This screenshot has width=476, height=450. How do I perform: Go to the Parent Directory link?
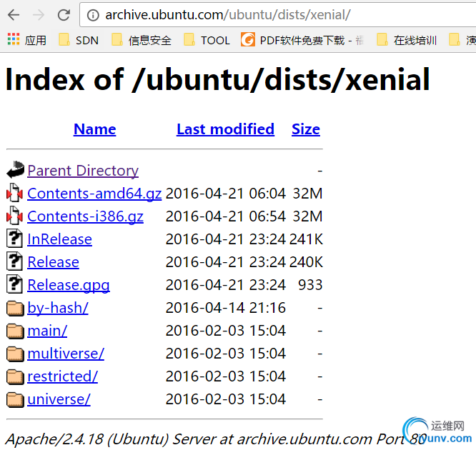coord(83,171)
